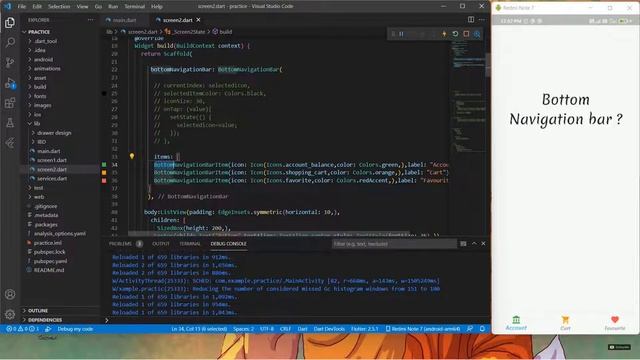Screen dimensions: 640x360
Task: Switch to the main.dart editor tab
Action: [x=124, y=20]
